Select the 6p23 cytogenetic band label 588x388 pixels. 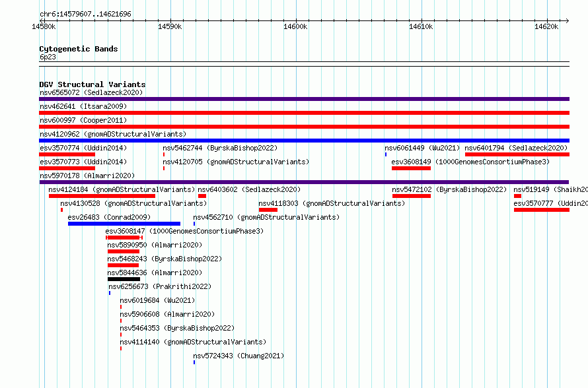point(48,57)
